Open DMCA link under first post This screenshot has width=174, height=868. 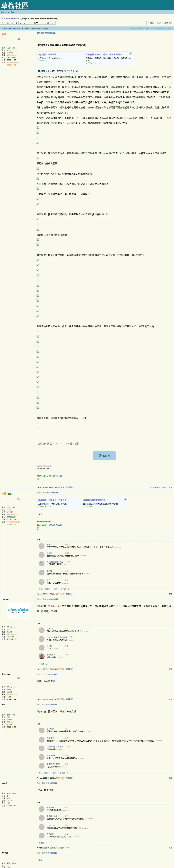[x=151, y=487]
